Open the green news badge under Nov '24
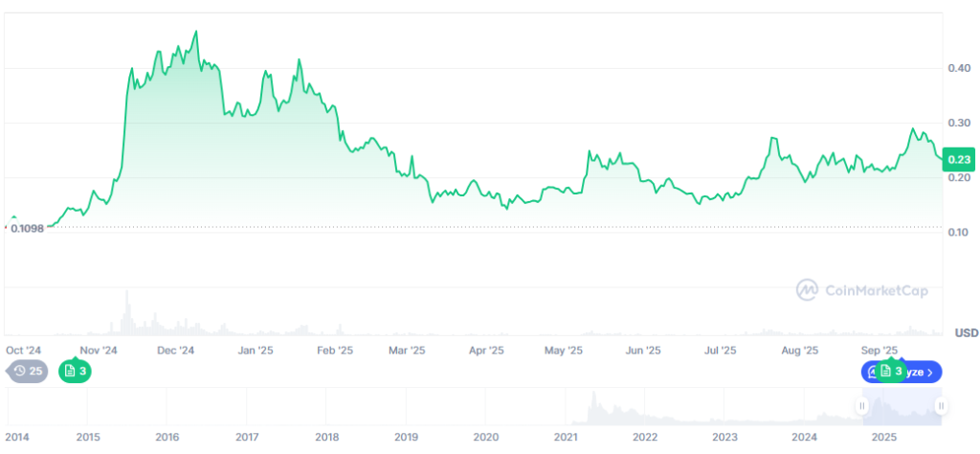 (x=75, y=371)
